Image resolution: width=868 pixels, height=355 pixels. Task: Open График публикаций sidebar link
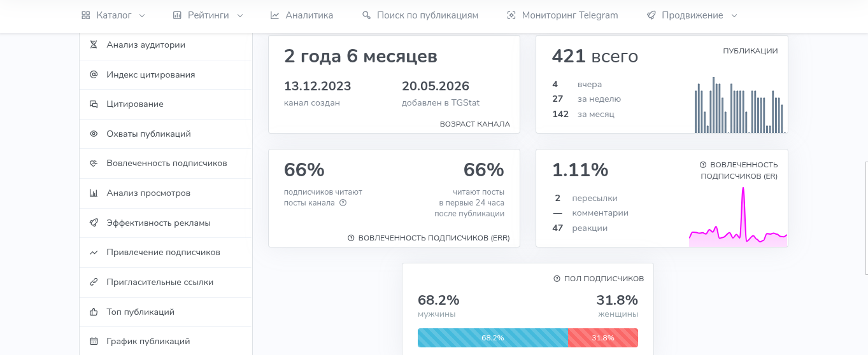click(x=166, y=342)
